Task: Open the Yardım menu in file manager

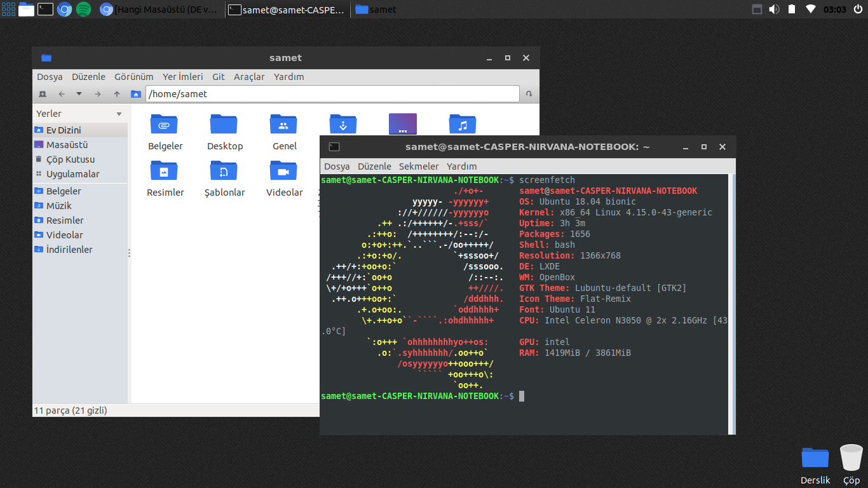Action: 289,76
